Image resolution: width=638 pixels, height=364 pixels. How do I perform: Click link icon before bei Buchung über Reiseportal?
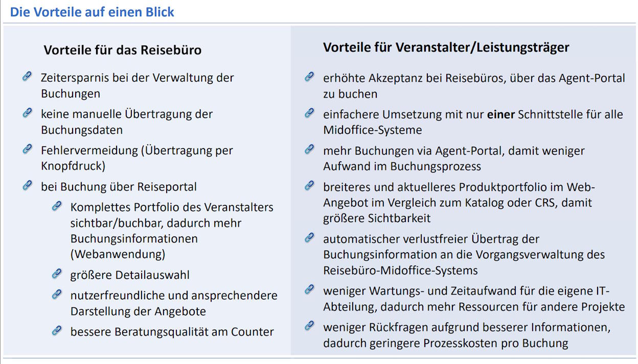click(x=28, y=185)
